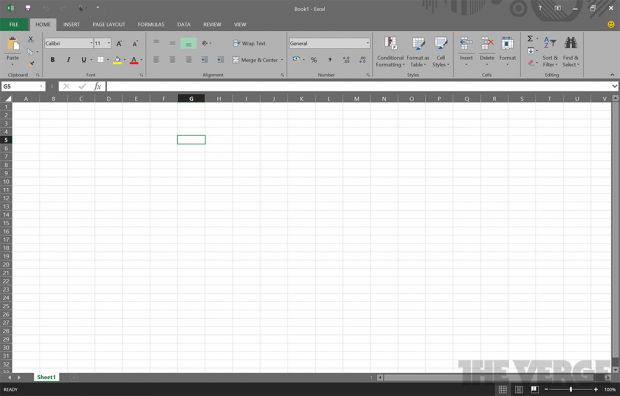Toggle Bold formatting
620x396 pixels.
[52, 60]
